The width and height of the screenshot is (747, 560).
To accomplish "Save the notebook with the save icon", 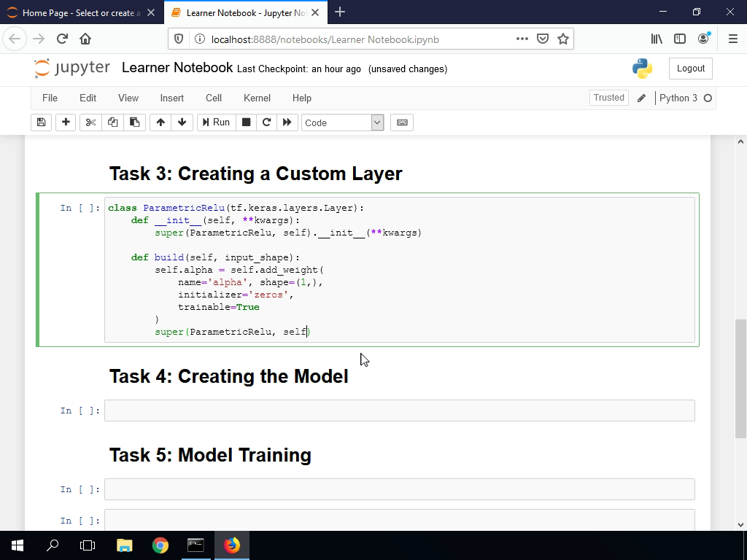I will [41, 122].
